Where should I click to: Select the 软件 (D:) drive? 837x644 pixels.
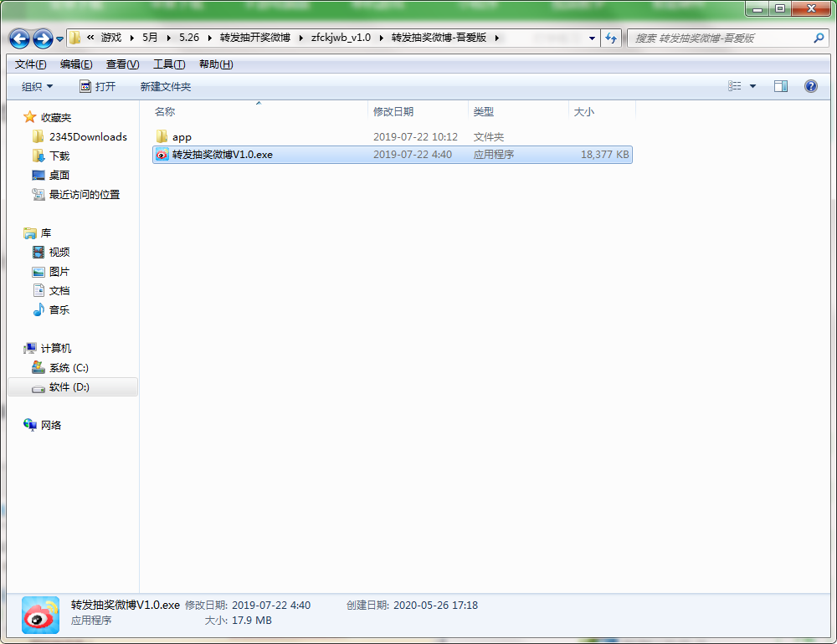click(73, 387)
